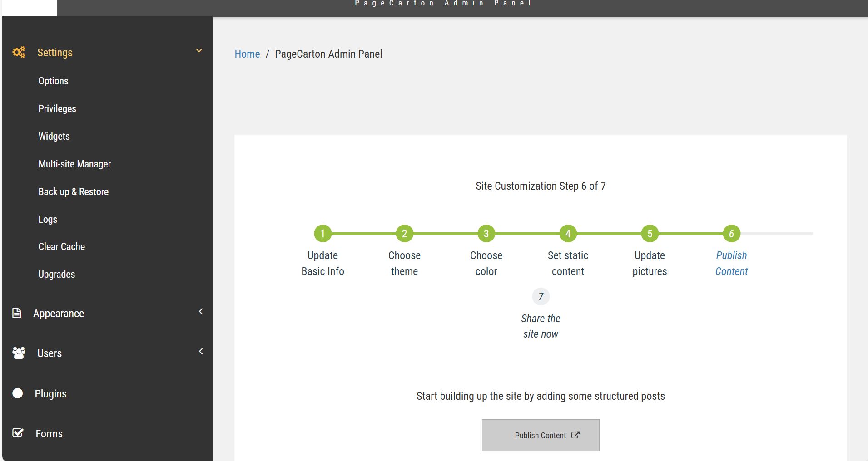The height and width of the screenshot is (461, 868).
Task: Click the Settings gears icon
Action: (x=19, y=52)
